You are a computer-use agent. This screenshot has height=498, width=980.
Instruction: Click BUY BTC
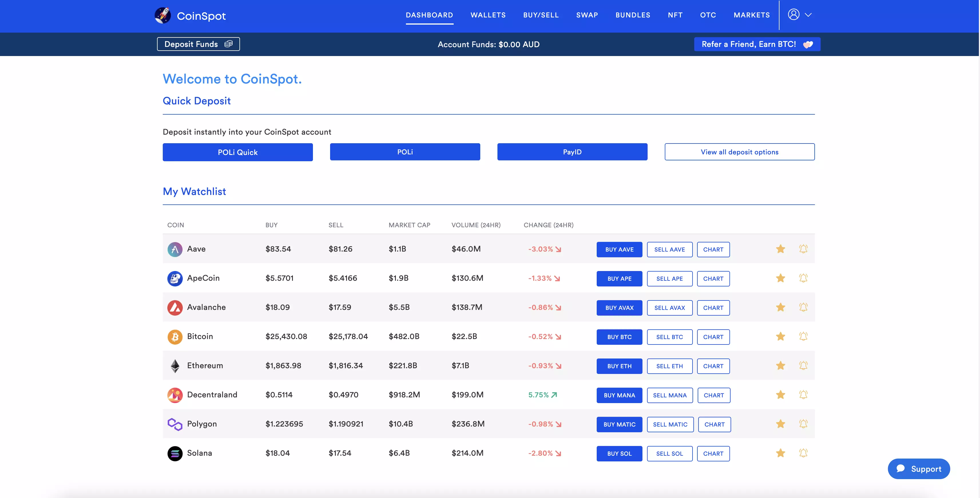(619, 337)
